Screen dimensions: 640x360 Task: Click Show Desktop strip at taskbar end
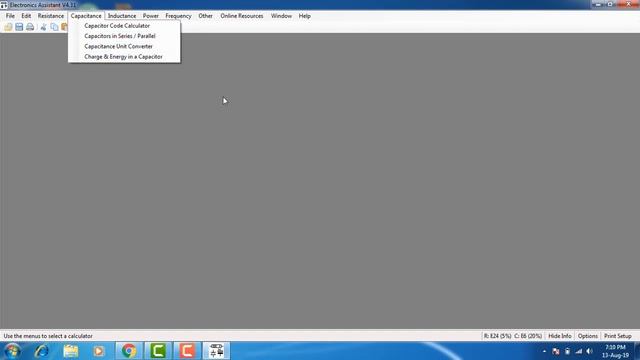(x=637, y=351)
